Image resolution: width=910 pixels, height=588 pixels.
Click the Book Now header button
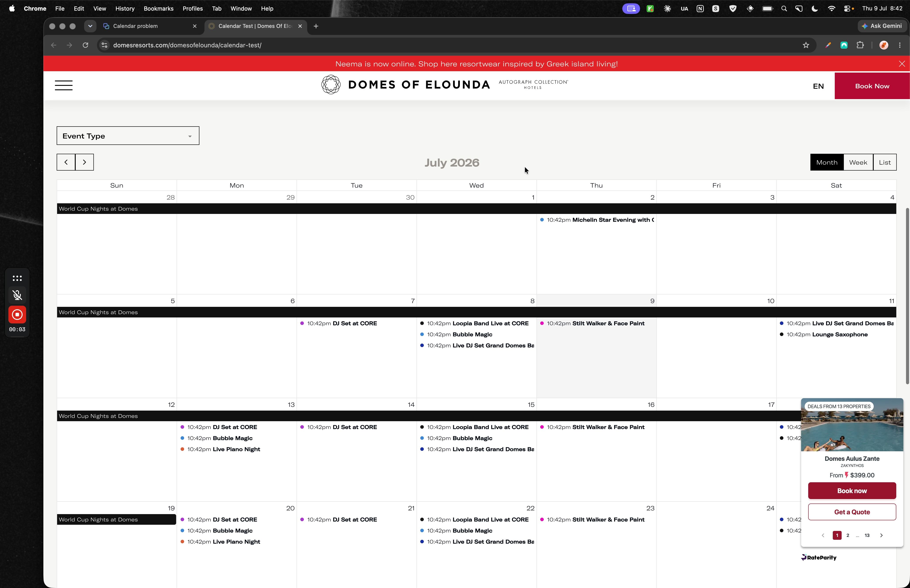pyautogui.click(x=872, y=86)
